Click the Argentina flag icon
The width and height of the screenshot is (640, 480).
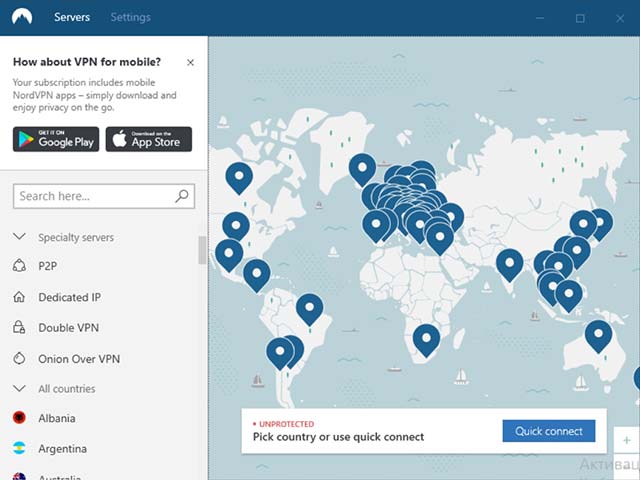pyautogui.click(x=19, y=448)
